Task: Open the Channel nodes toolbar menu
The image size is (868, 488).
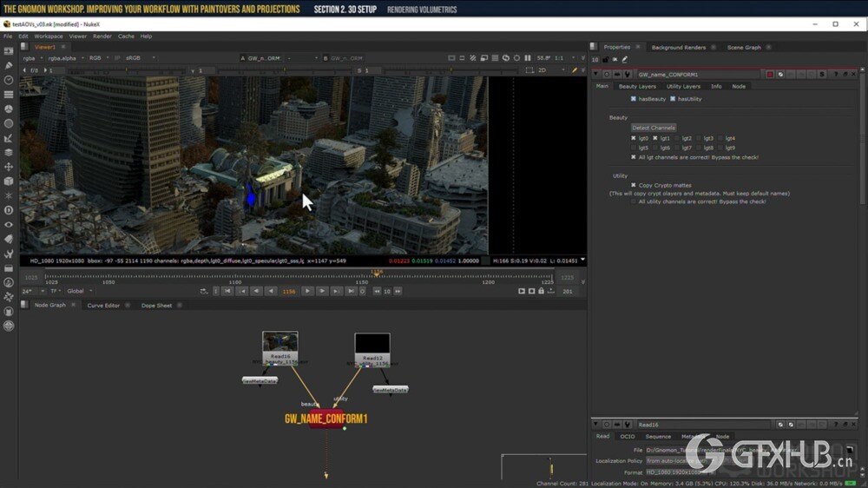Action: (x=9, y=95)
